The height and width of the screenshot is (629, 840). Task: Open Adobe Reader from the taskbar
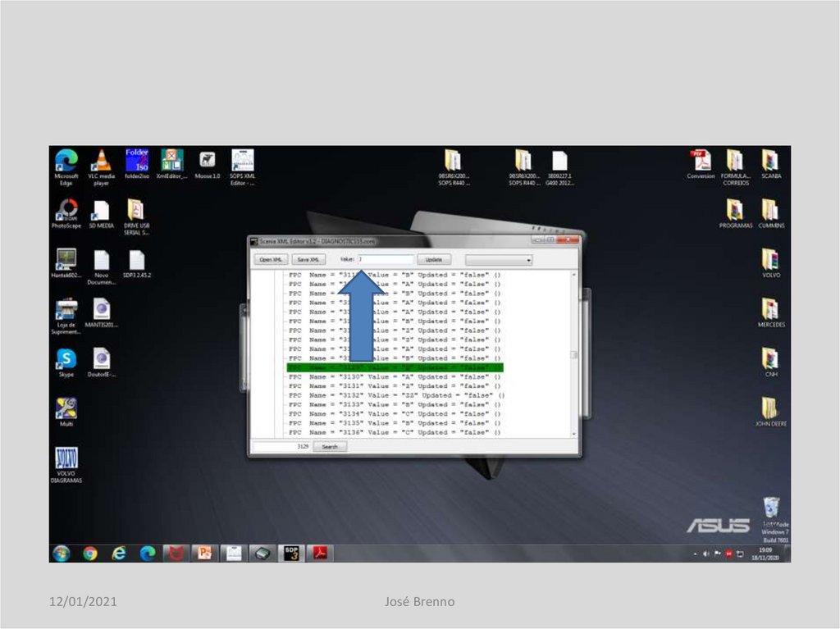pos(320,553)
